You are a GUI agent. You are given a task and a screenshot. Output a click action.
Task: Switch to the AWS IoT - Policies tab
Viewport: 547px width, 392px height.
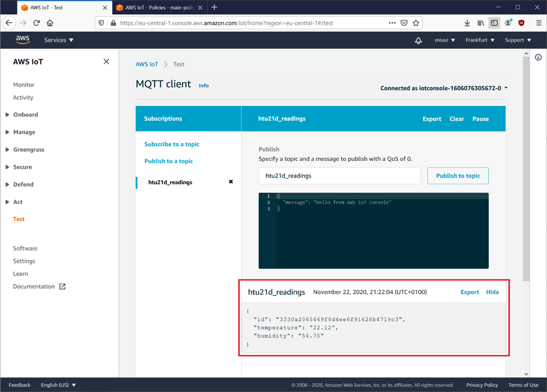pyautogui.click(x=160, y=8)
